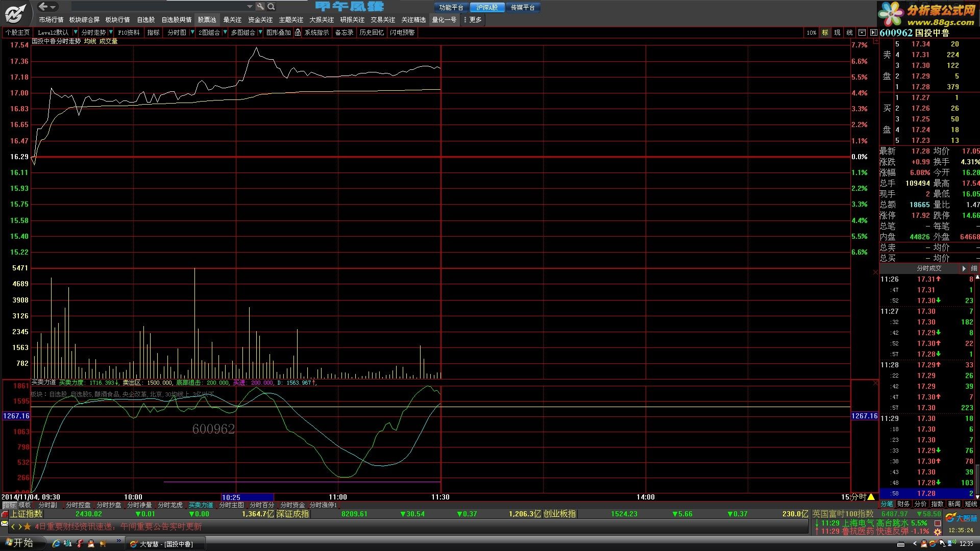
Task: Click in the stock code search field
Action: pyautogui.click(x=158, y=7)
